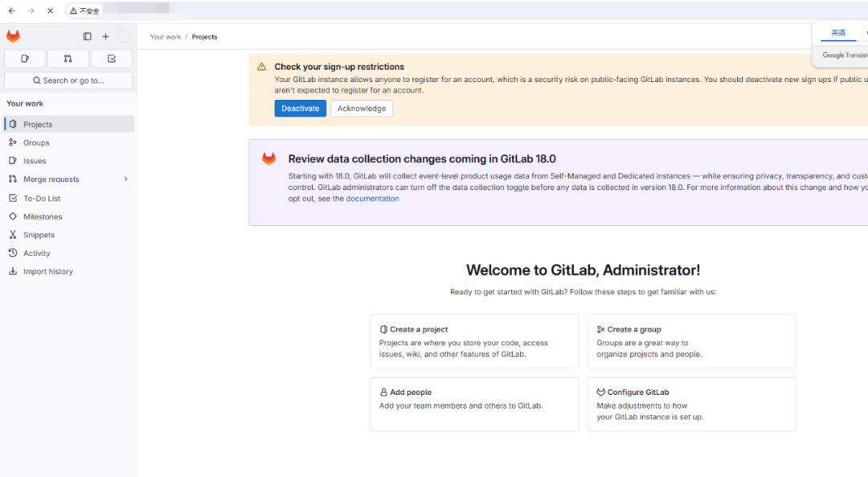Click the Projects icon in sidebar

(x=13, y=124)
